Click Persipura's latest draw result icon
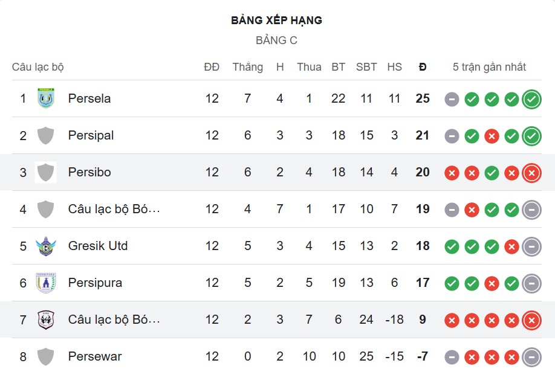This screenshot has width=555, height=392. pyautogui.click(x=531, y=283)
